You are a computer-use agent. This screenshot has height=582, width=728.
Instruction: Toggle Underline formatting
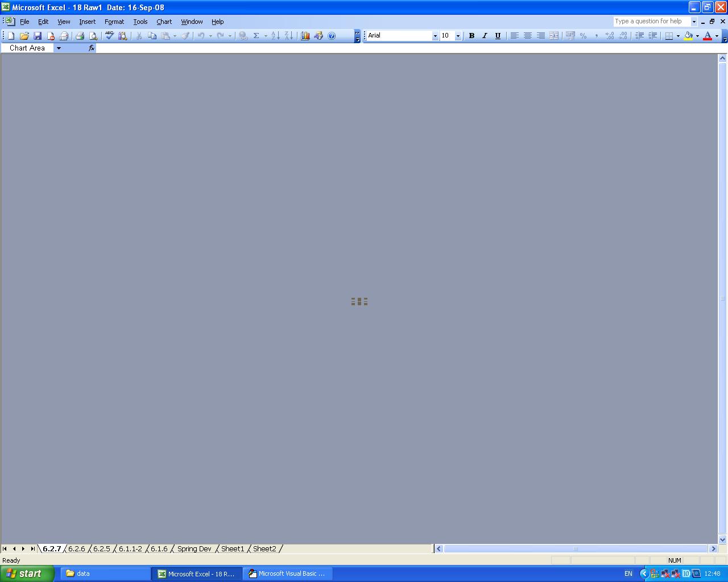pos(498,36)
